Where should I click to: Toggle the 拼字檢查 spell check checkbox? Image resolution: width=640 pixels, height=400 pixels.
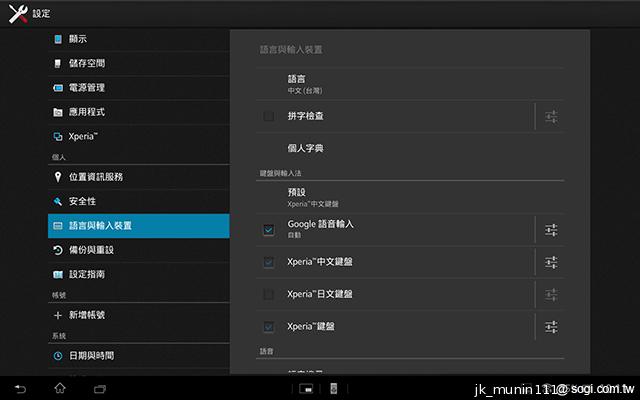[x=269, y=116]
